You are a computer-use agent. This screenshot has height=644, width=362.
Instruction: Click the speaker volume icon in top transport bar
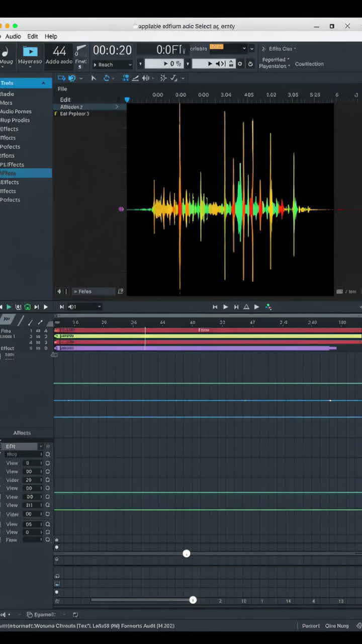click(x=220, y=64)
